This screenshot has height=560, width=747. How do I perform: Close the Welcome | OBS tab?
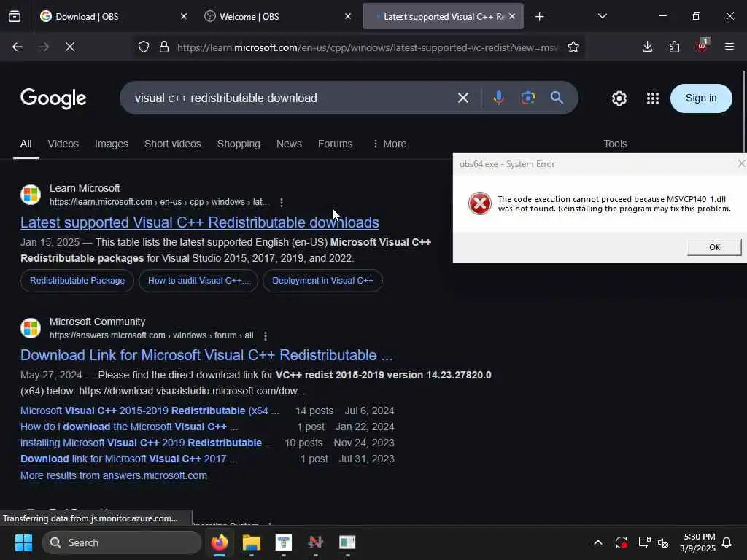[348, 17]
